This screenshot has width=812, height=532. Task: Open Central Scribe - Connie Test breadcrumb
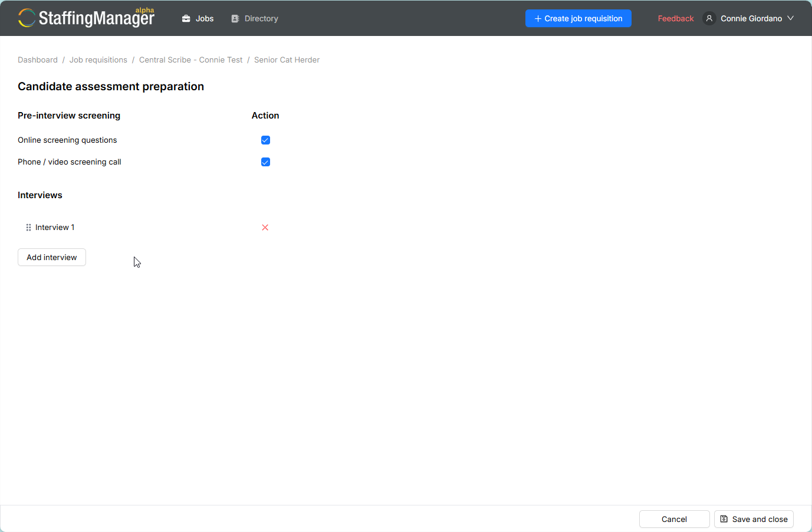pos(190,60)
